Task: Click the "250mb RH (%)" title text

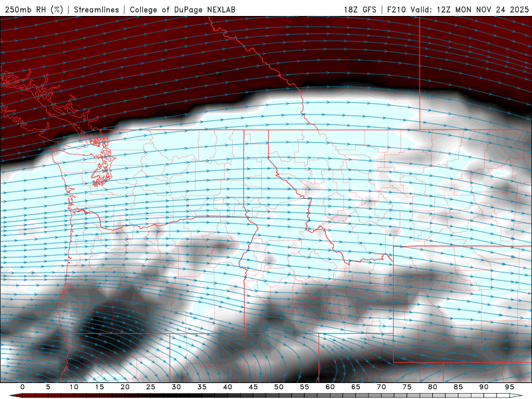Action: tap(35, 9)
